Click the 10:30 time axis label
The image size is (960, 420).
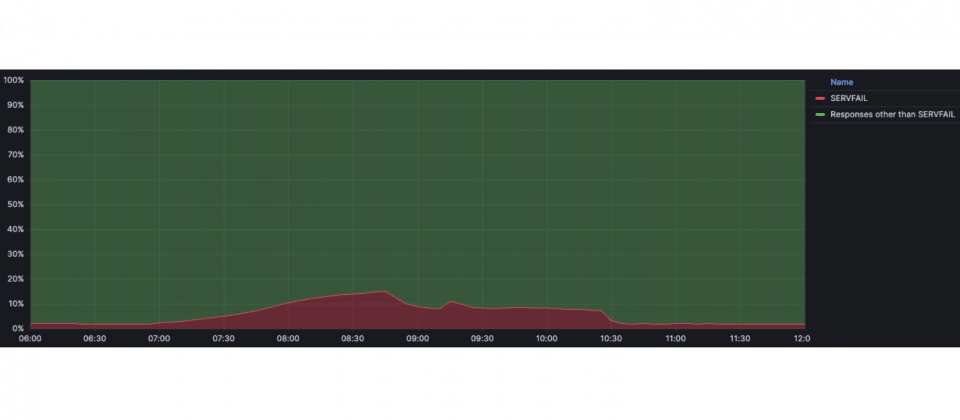pyautogui.click(x=611, y=339)
